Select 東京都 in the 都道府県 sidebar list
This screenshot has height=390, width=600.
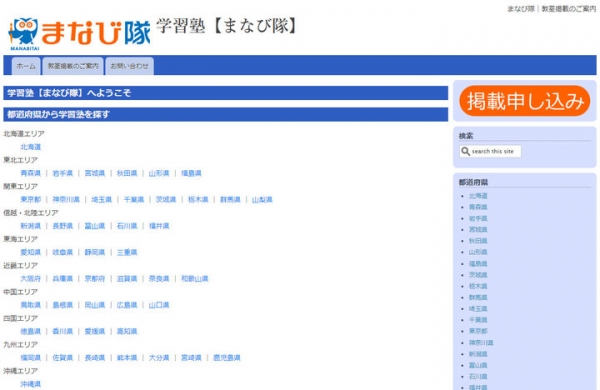[x=478, y=331]
